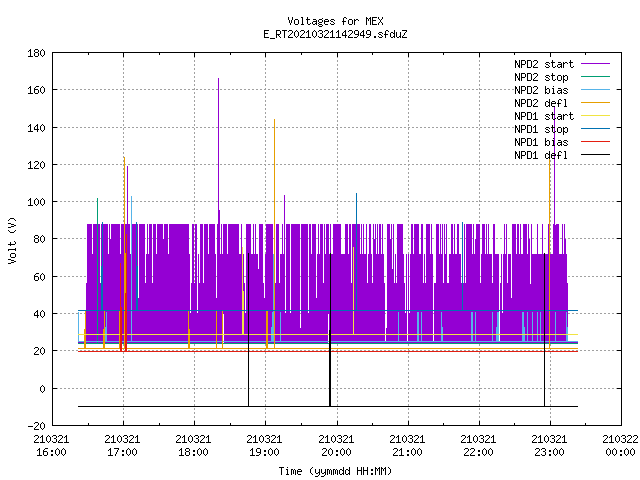Click the 'NPD1 bias' legend label
Image resolution: width=640 pixels, height=480 pixels.
(541, 142)
